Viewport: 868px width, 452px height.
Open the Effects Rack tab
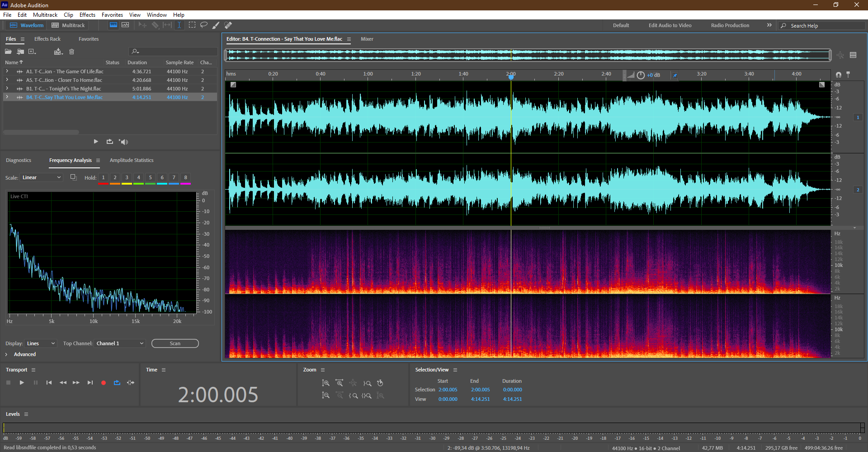tap(47, 39)
